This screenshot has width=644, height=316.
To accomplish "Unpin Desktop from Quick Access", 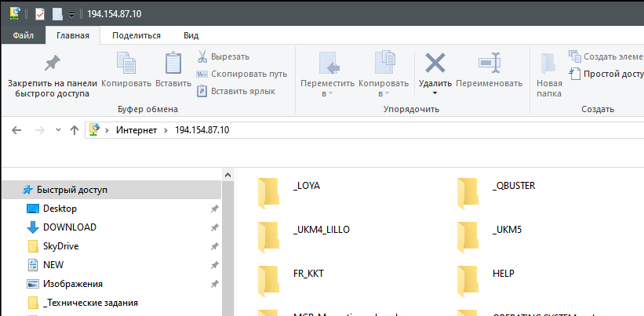I will (214, 209).
